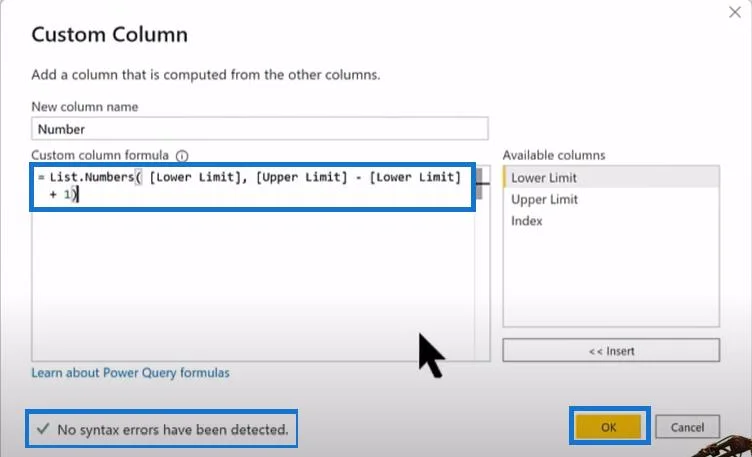The height and width of the screenshot is (457, 752).
Task: Click the New column name field containing Number
Action: 260,129
